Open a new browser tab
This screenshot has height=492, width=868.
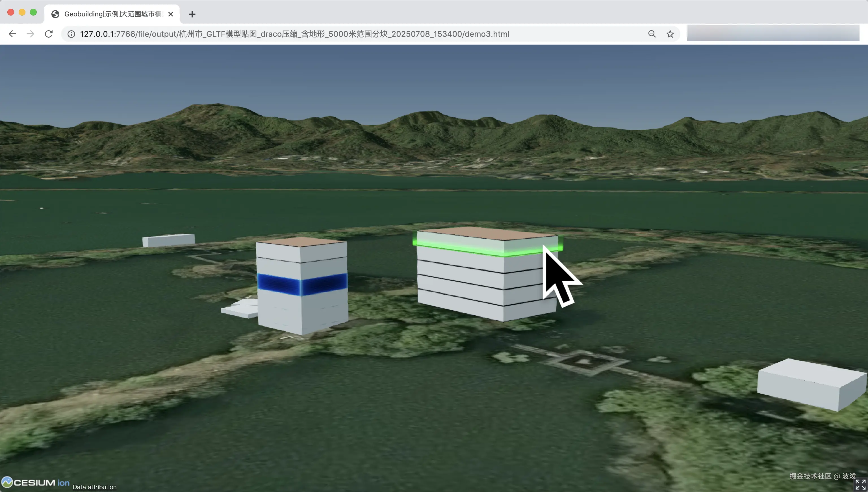192,14
